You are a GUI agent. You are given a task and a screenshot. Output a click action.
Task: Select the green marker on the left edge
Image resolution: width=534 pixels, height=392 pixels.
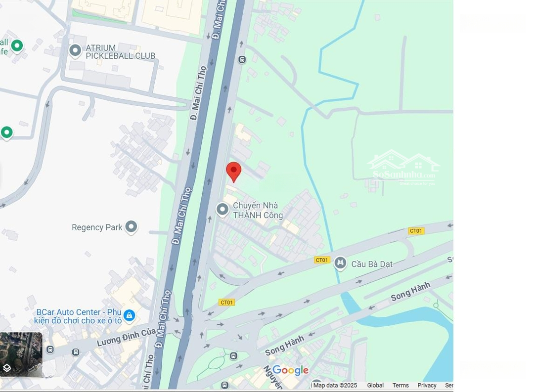click(6, 132)
